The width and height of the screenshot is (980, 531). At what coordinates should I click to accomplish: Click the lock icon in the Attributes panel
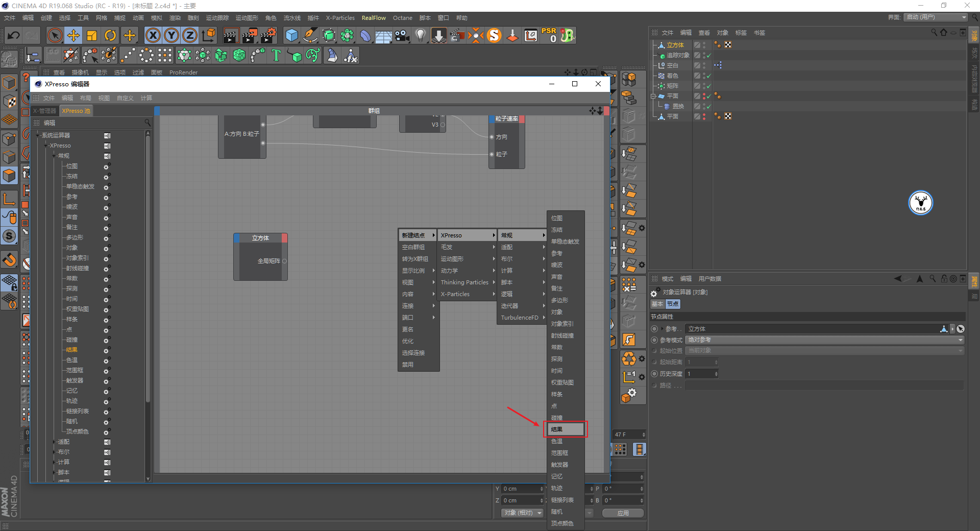click(944, 279)
